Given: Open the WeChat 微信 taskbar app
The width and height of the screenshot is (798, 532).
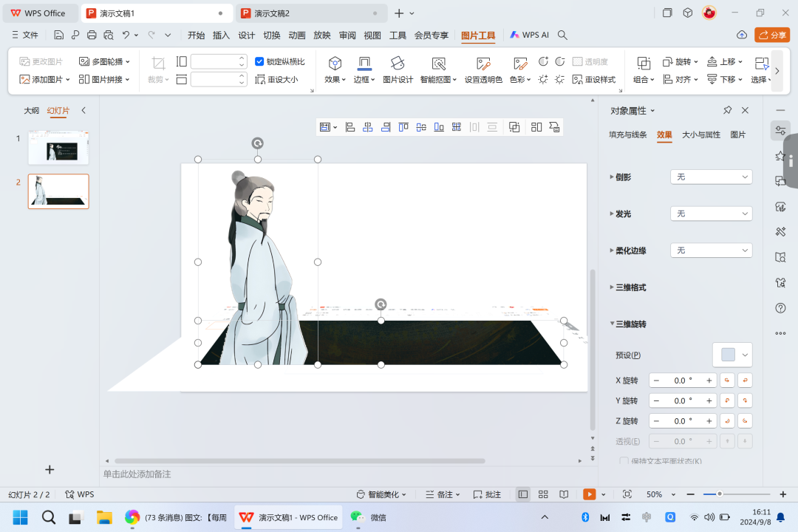Looking at the screenshot, I should coord(369,518).
